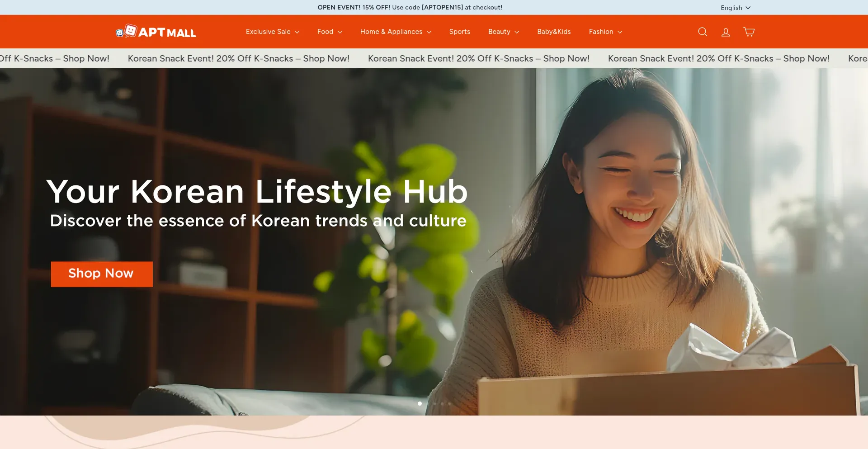Screen dimensions: 868x449
Task: Click the OPEN EVENT 15% OFF announcement
Action: 410,8
